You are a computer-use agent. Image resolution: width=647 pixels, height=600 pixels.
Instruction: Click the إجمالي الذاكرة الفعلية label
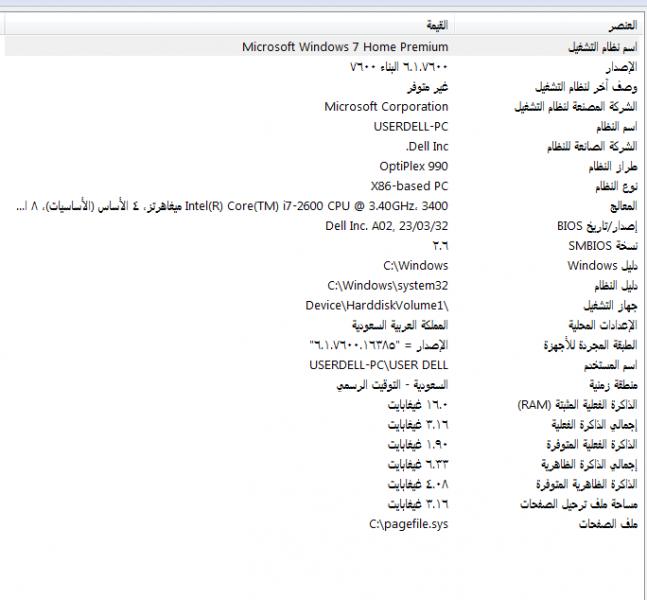point(595,425)
